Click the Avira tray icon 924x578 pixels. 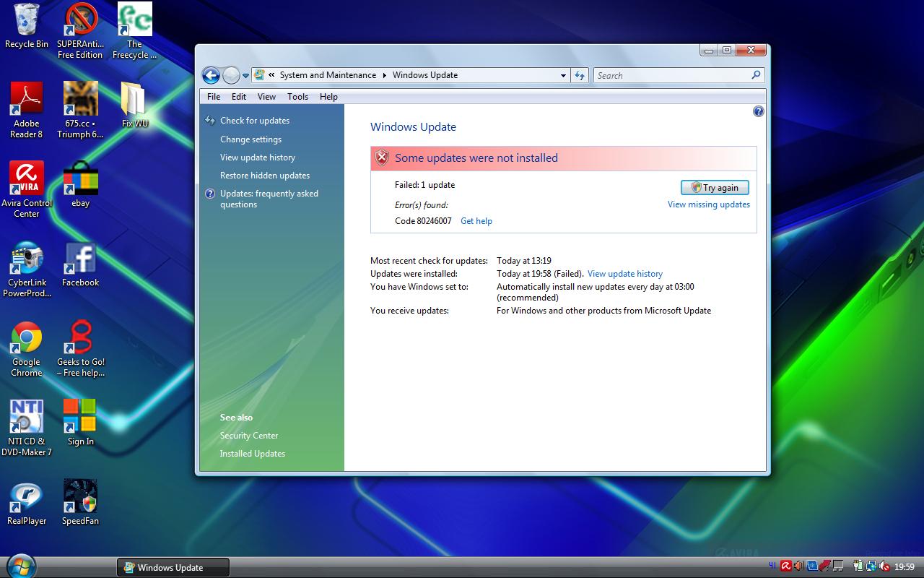[786, 567]
